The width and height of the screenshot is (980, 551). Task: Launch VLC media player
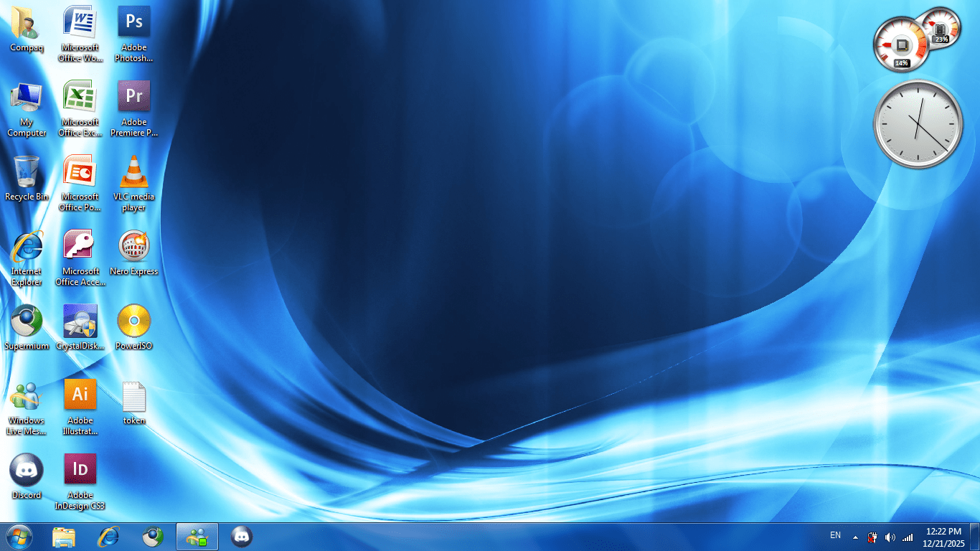point(133,176)
